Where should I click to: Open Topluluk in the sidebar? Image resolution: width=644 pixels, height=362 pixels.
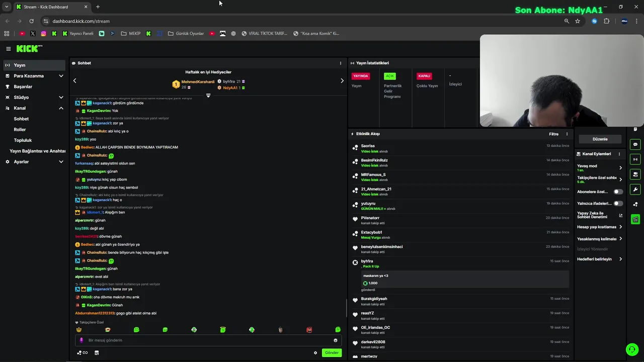[23, 140]
